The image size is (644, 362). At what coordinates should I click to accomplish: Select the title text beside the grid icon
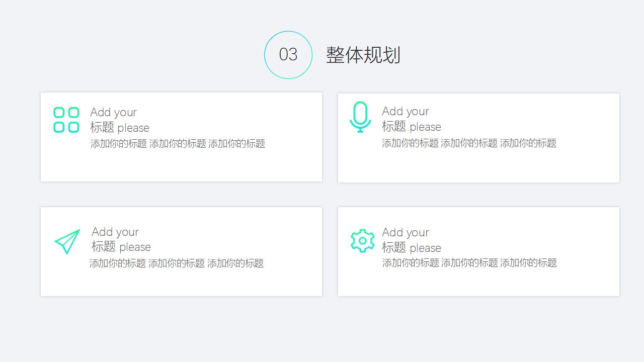pos(120,120)
